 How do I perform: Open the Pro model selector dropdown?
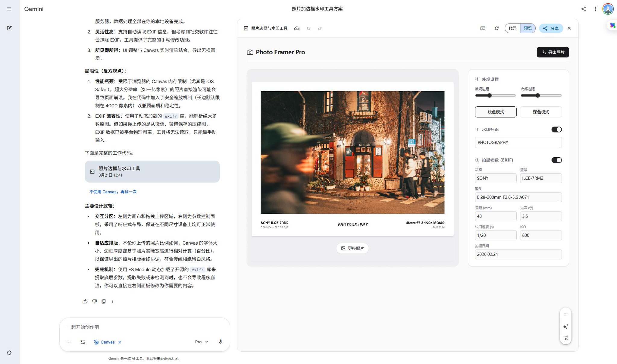click(x=202, y=342)
